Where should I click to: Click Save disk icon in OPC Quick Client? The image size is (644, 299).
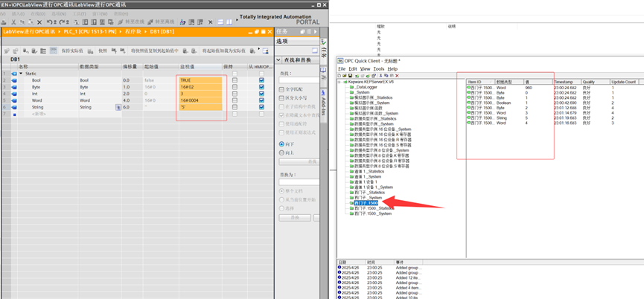[350, 75]
